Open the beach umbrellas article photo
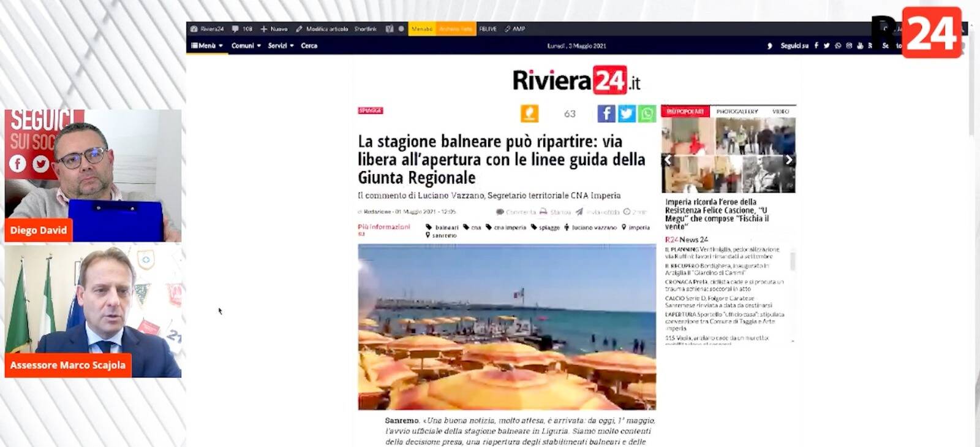980x447 pixels. click(x=507, y=327)
